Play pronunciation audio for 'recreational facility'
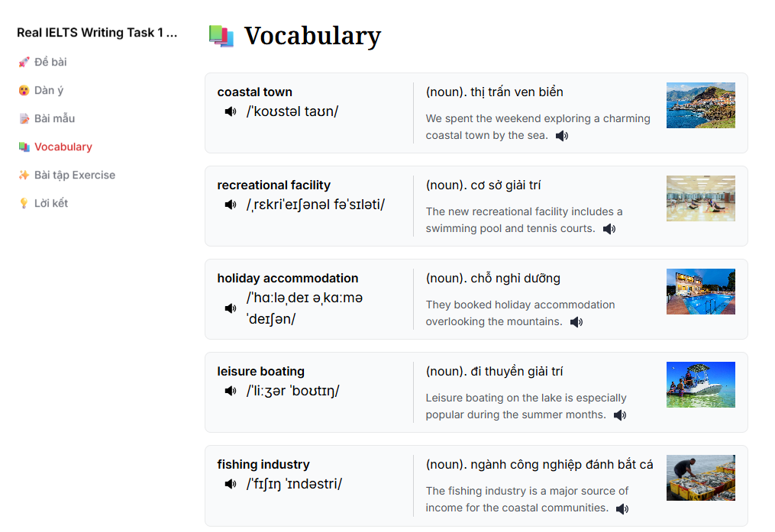The image size is (775, 532). [x=231, y=205]
